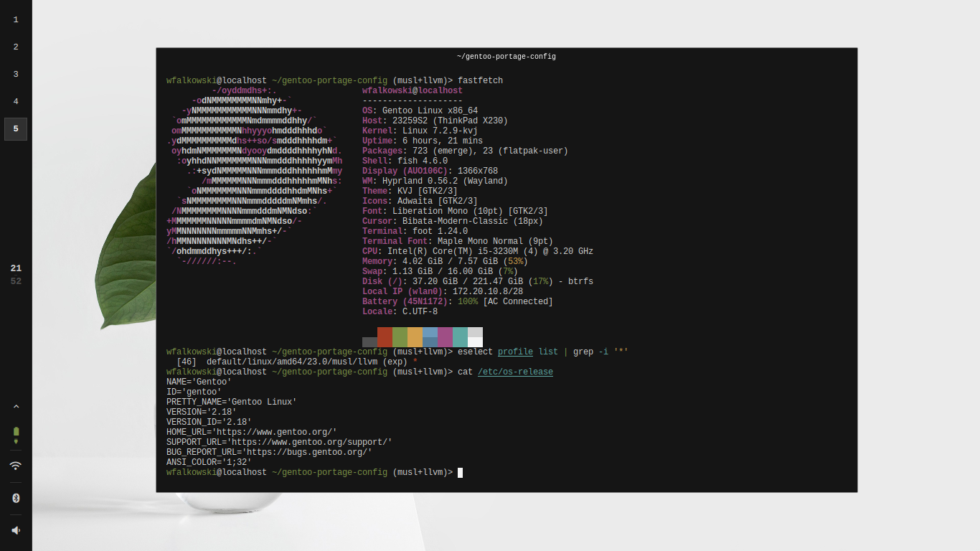Click the SUPPORT_URL gentoo support address

pos(279,442)
